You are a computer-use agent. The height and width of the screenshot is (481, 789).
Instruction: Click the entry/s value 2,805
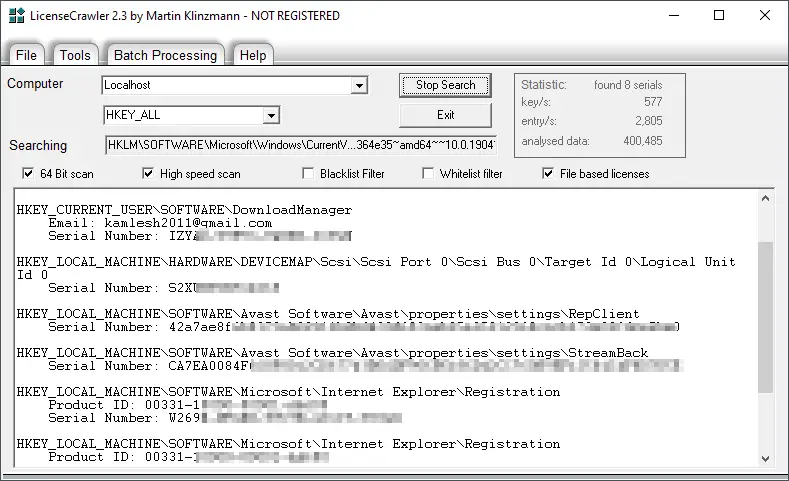click(649, 121)
